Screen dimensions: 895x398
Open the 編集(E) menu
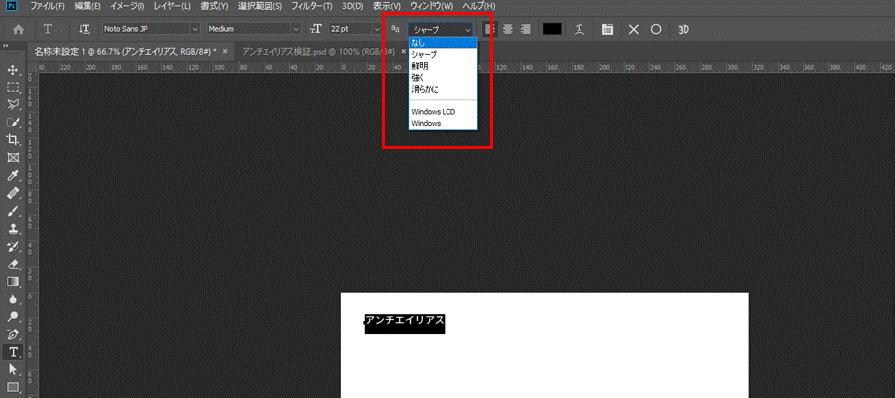pos(87,7)
